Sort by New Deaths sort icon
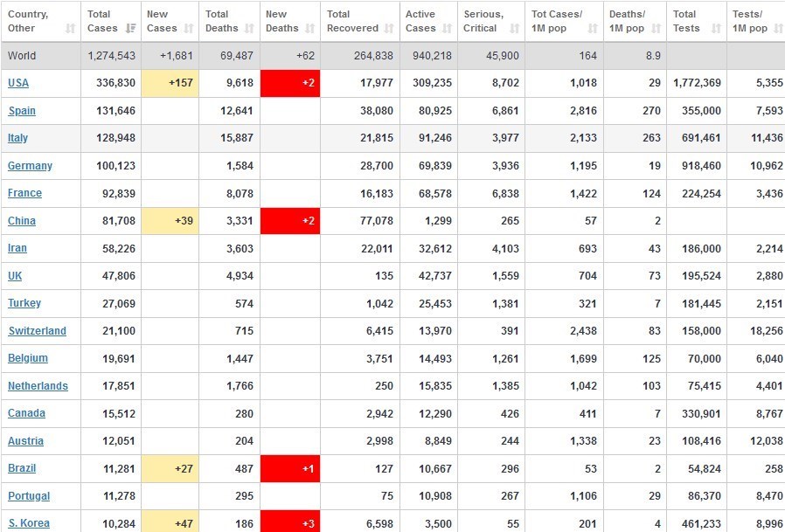785x532 pixels. coord(310,29)
